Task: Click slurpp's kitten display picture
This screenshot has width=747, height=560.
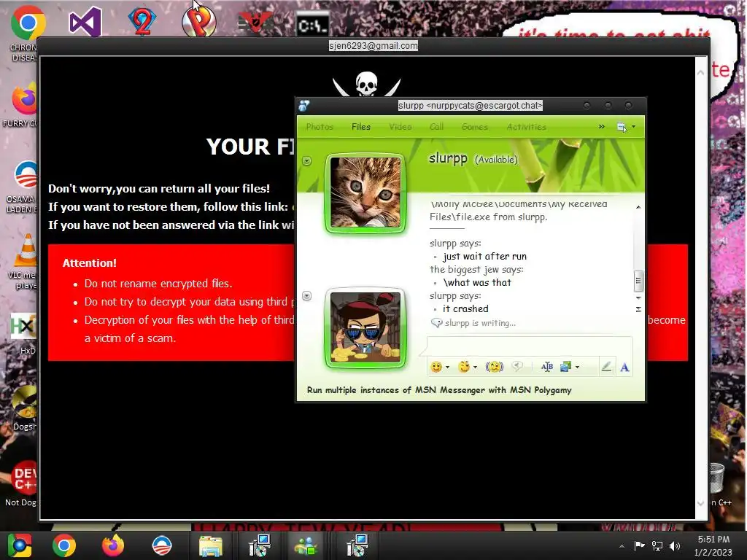Action: [365, 192]
